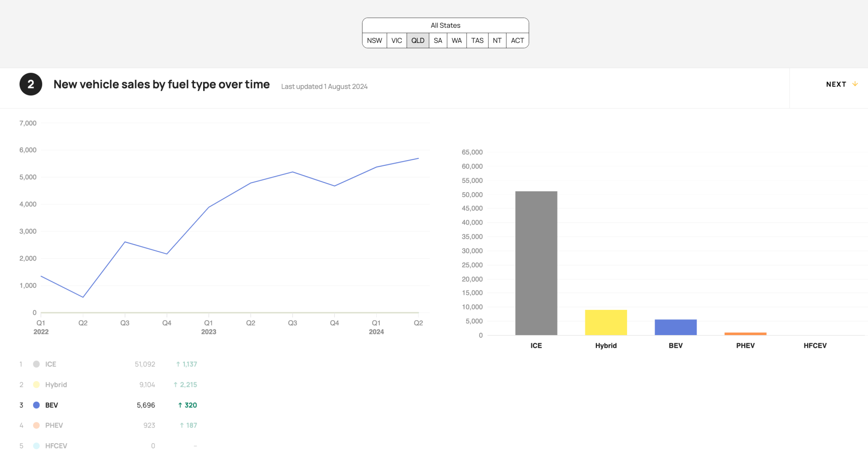Click the 7,000 line chart axis label
868x464 pixels.
coord(28,123)
